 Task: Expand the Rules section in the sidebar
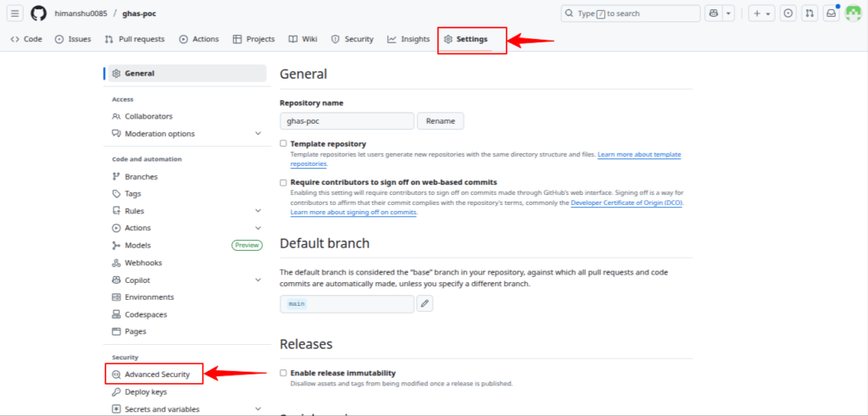tap(258, 211)
